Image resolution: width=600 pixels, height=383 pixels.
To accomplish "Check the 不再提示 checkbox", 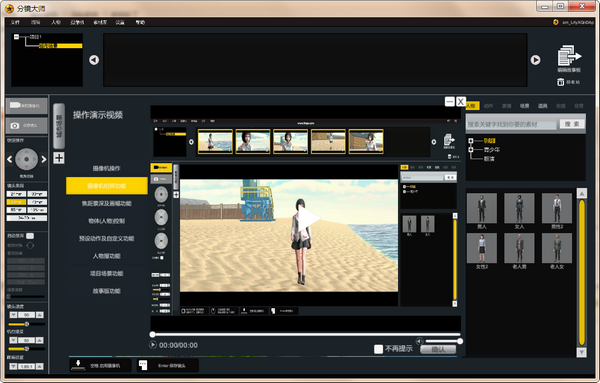I will coord(378,349).
